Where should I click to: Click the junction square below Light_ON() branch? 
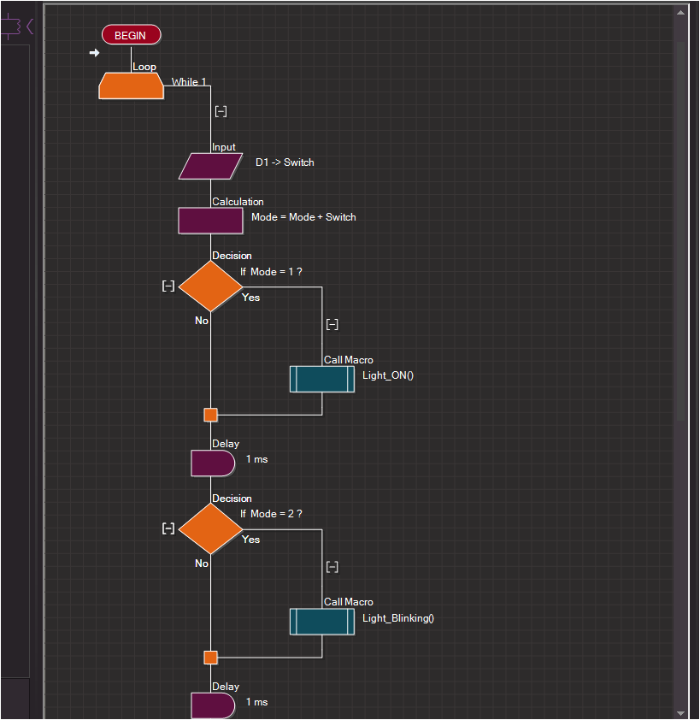coord(210,414)
